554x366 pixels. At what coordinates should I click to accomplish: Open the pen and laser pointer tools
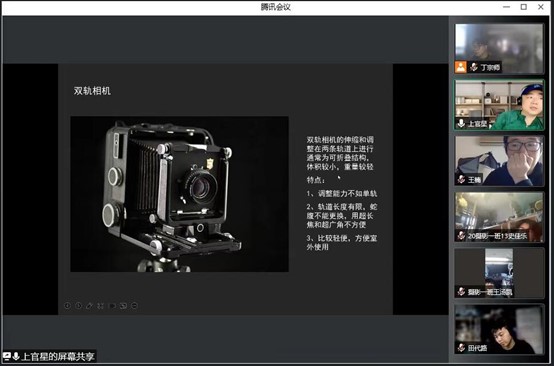click(89, 306)
